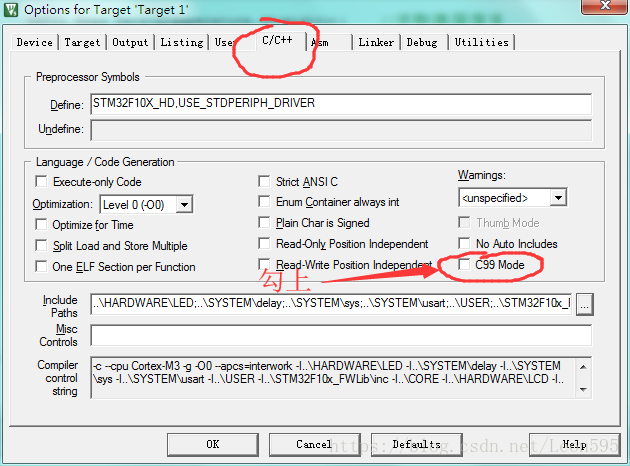Open the Target tab
Screen dimensions: 630x466
click(82, 42)
